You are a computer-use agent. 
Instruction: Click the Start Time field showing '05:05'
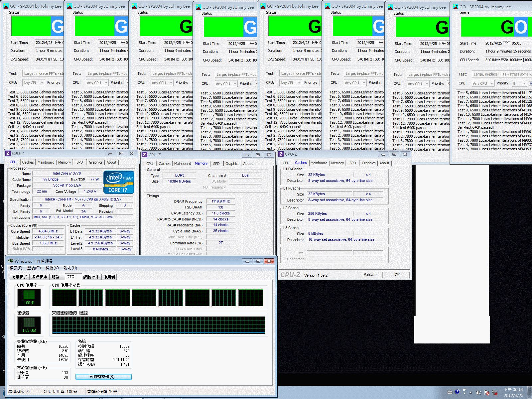(x=508, y=43)
